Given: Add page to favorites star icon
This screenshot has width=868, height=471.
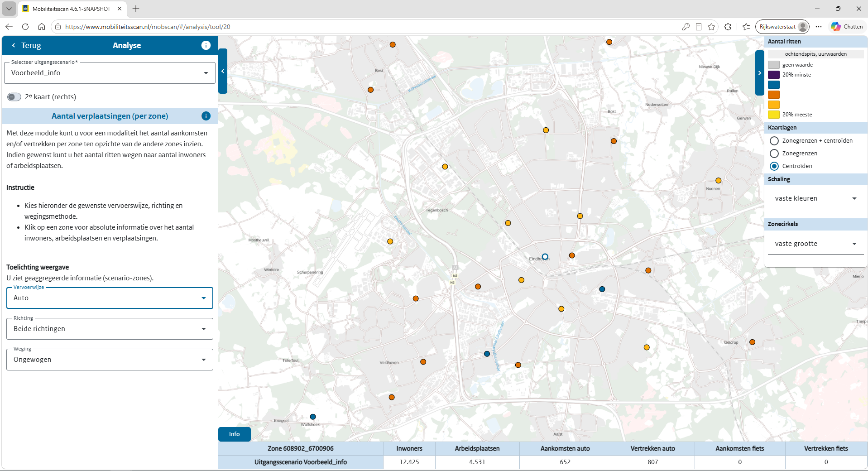Looking at the screenshot, I should coord(711,27).
